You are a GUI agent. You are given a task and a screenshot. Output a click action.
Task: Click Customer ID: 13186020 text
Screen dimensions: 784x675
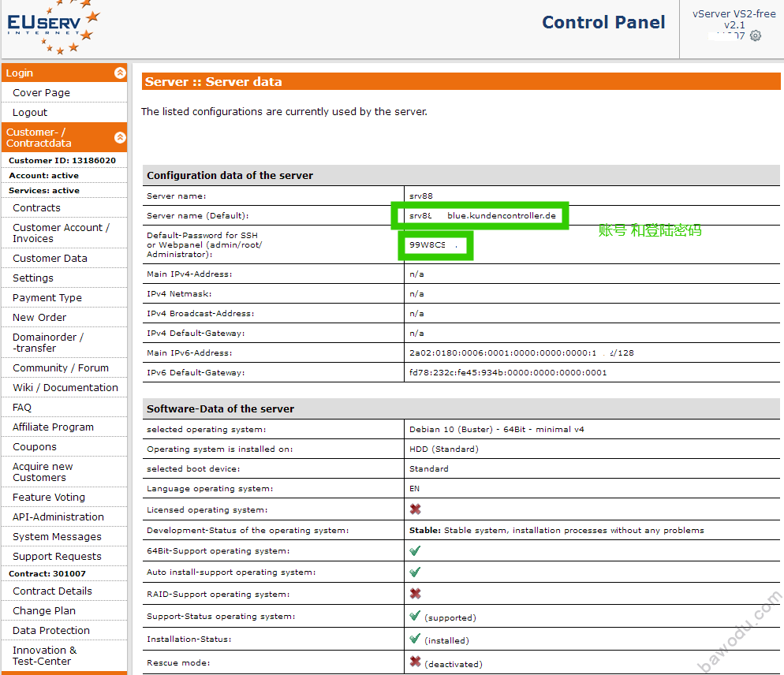click(62, 161)
